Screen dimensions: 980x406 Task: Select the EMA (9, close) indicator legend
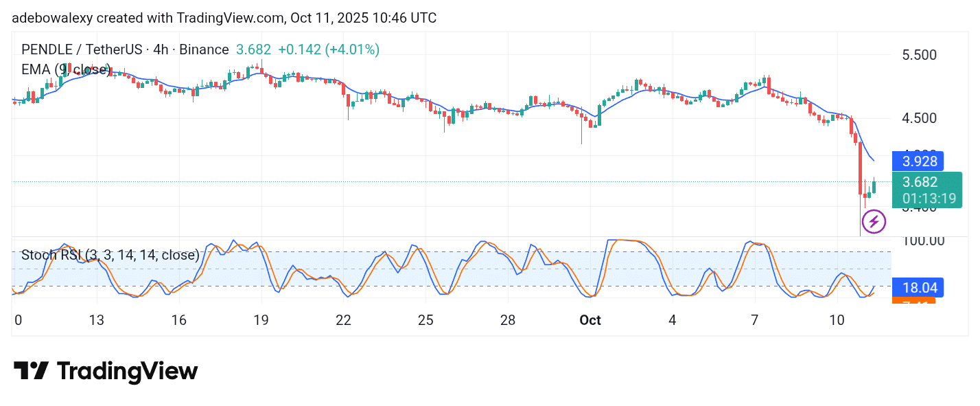tap(66, 69)
